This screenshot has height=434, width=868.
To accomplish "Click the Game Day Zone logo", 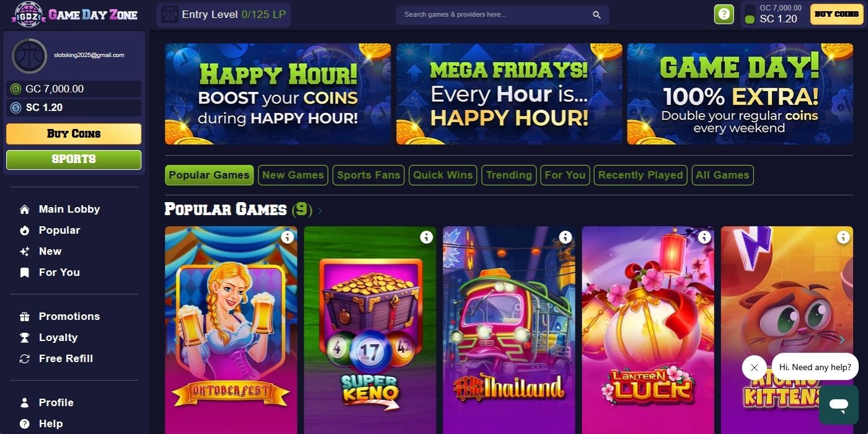I will coord(74,15).
